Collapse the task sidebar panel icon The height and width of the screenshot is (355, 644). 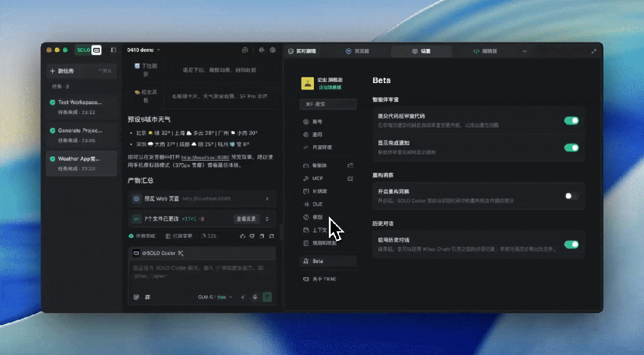pyautogui.click(x=113, y=50)
